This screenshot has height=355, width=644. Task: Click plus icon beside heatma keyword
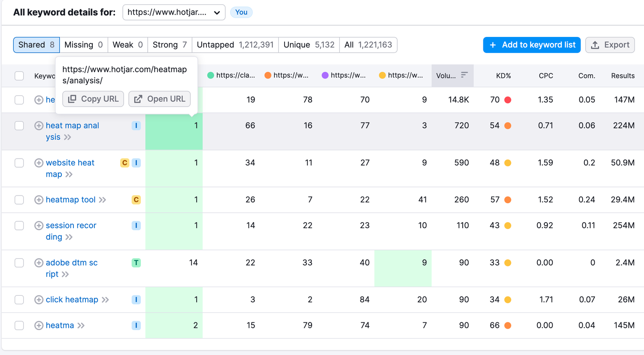(x=39, y=325)
